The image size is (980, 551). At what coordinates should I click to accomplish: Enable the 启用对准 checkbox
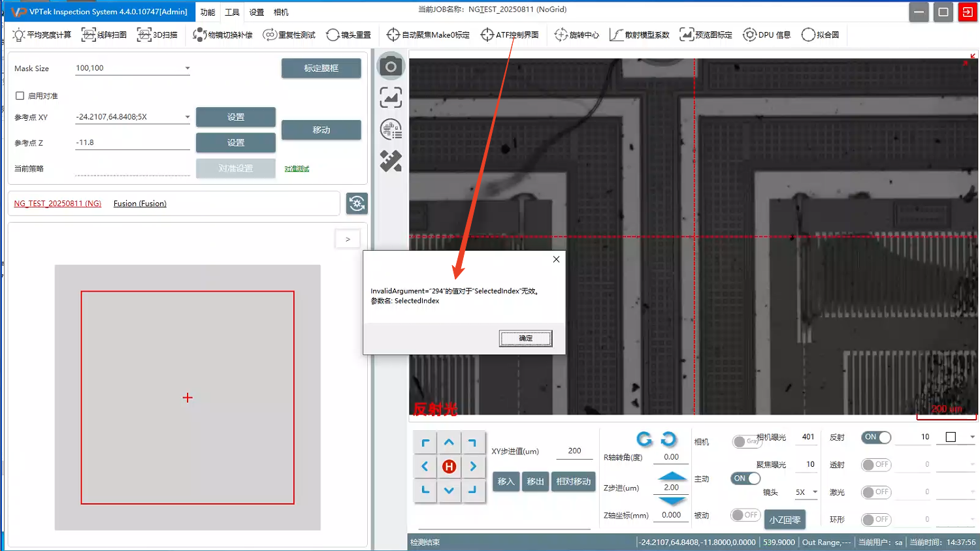pos(20,96)
